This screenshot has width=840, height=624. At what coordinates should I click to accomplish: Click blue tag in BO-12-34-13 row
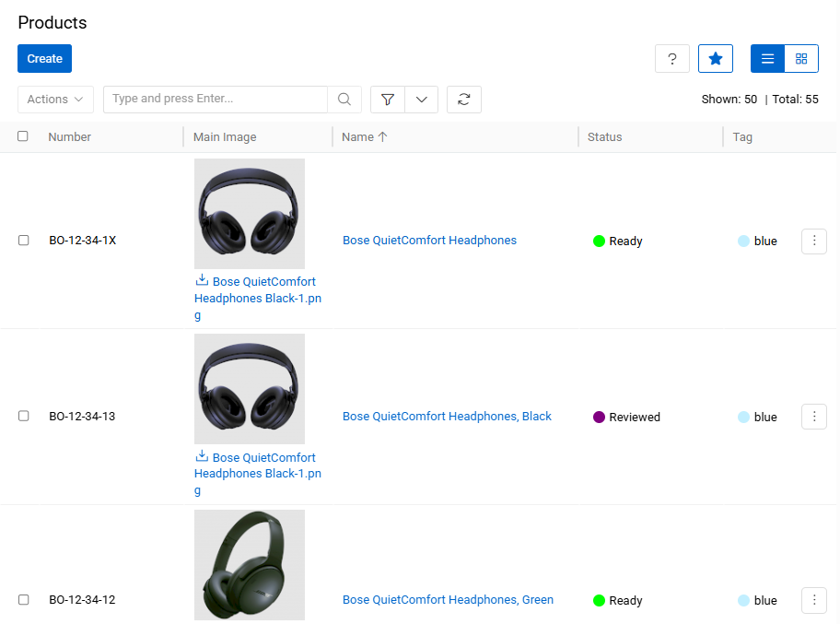point(757,417)
